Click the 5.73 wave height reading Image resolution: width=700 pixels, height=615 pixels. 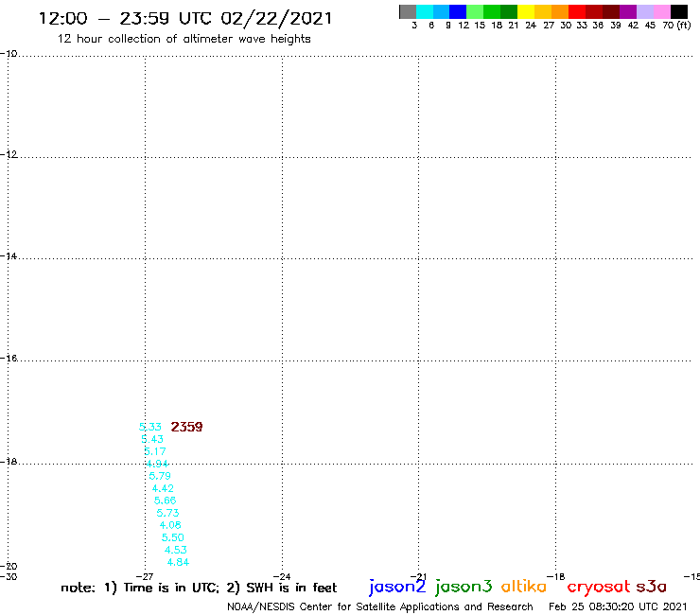click(167, 513)
